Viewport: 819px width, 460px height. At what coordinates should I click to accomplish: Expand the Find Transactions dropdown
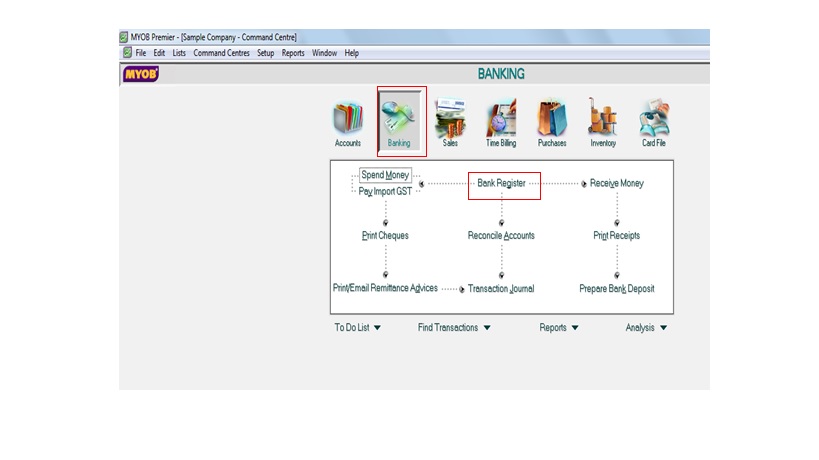click(454, 328)
